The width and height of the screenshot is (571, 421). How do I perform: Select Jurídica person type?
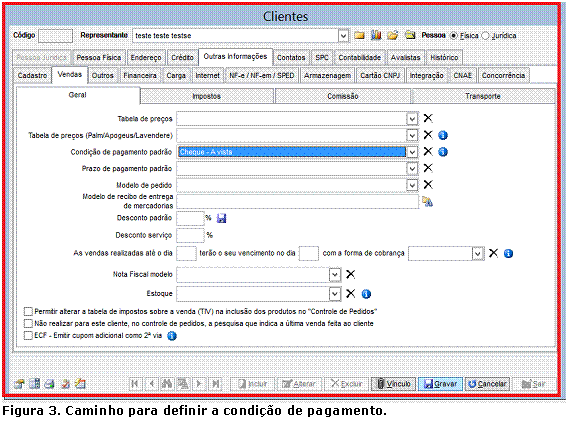click(x=485, y=36)
